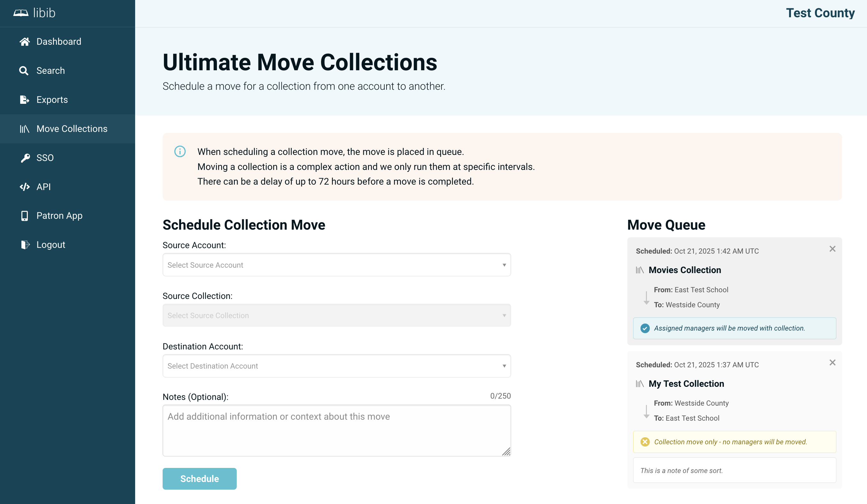Click 'To: Westside County' text

click(687, 305)
